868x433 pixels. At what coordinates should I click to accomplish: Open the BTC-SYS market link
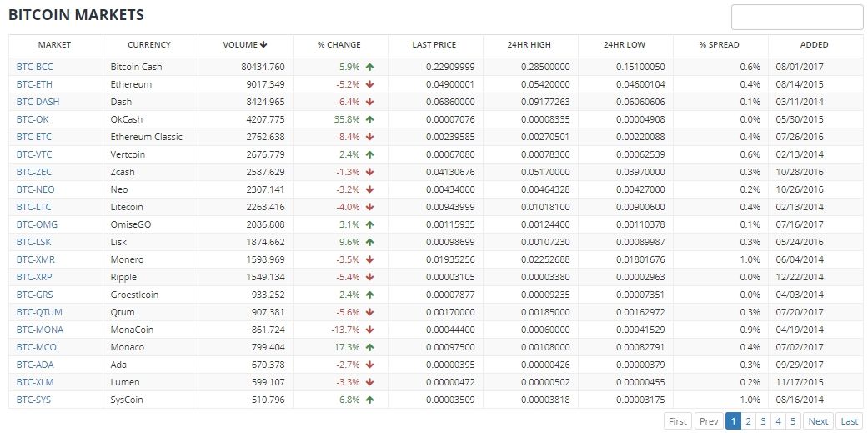coord(33,400)
